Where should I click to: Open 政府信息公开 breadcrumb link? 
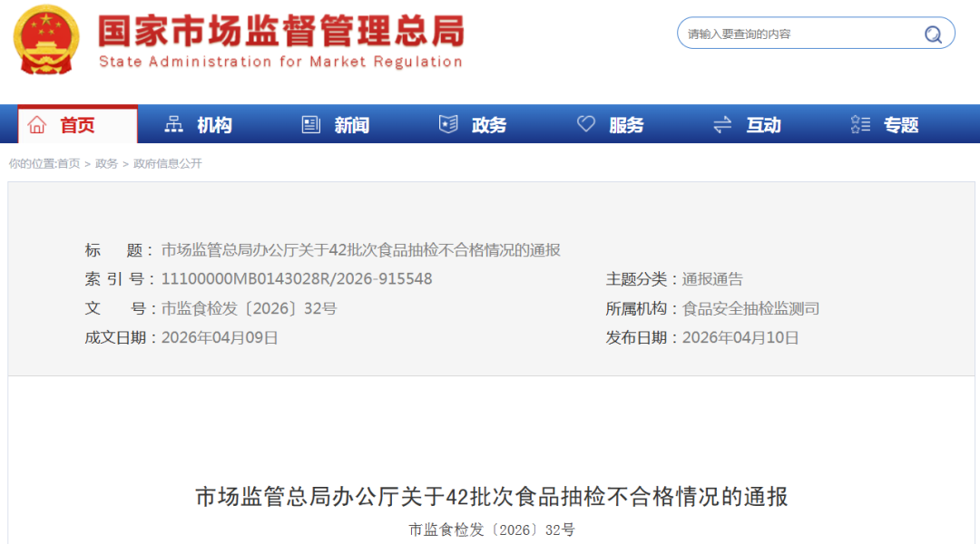click(168, 164)
